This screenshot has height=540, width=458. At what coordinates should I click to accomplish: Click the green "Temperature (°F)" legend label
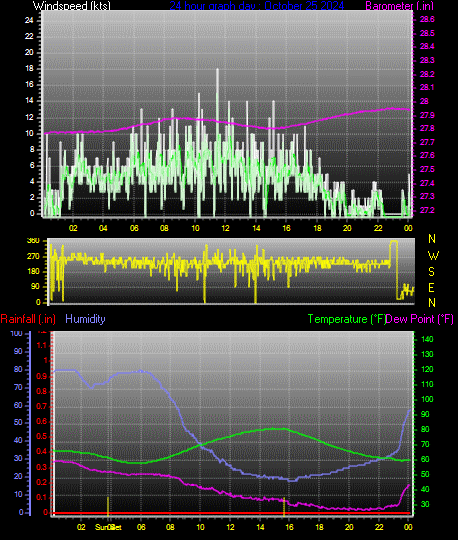pyautogui.click(x=346, y=319)
